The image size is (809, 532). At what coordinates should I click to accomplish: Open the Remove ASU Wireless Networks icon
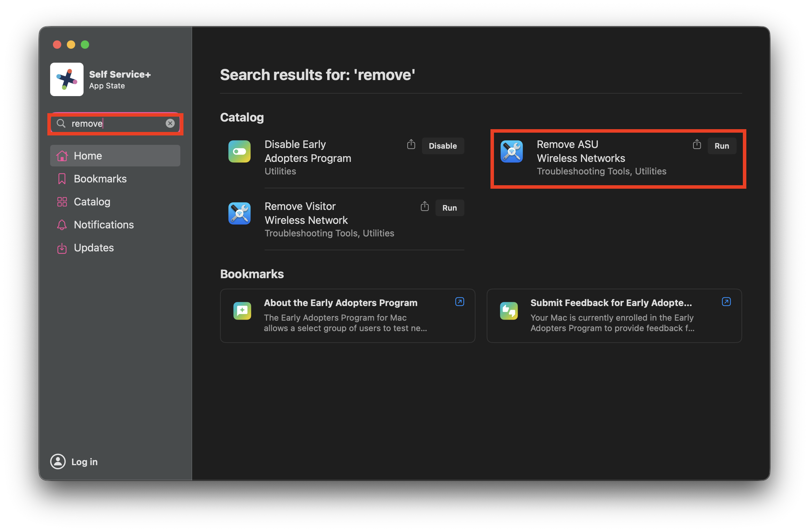click(511, 151)
